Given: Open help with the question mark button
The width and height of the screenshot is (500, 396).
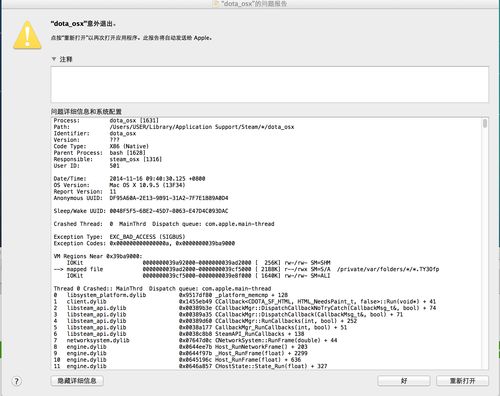Looking at the screenshot, I should [x=17, y=381].
